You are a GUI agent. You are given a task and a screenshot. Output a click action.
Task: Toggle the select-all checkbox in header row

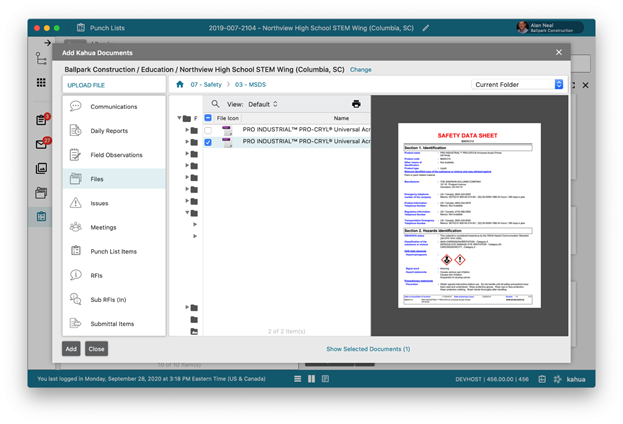(x=208, y=118)
